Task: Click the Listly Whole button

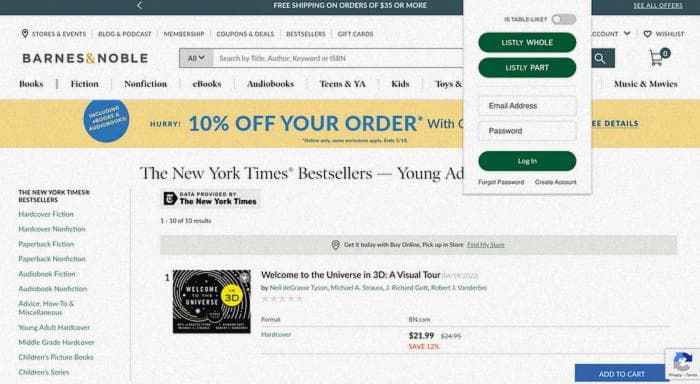Action: pyautogui.click(x=527, y=42)
